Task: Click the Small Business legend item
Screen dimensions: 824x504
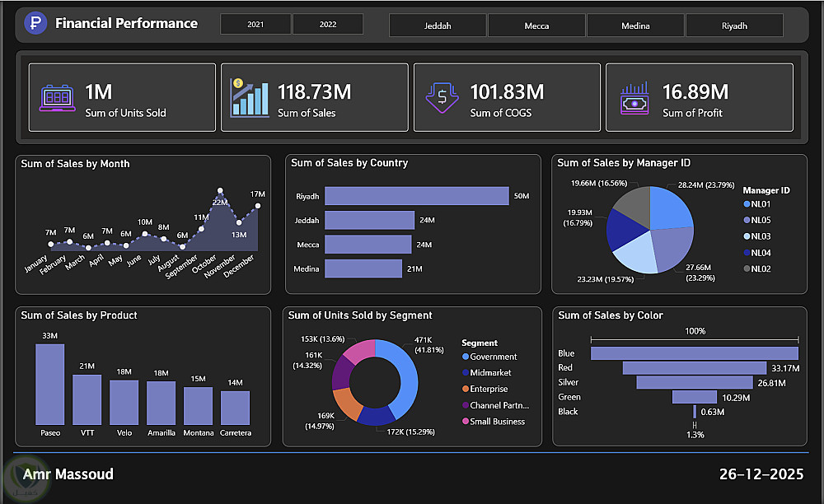Action: (x=494, y=421)
